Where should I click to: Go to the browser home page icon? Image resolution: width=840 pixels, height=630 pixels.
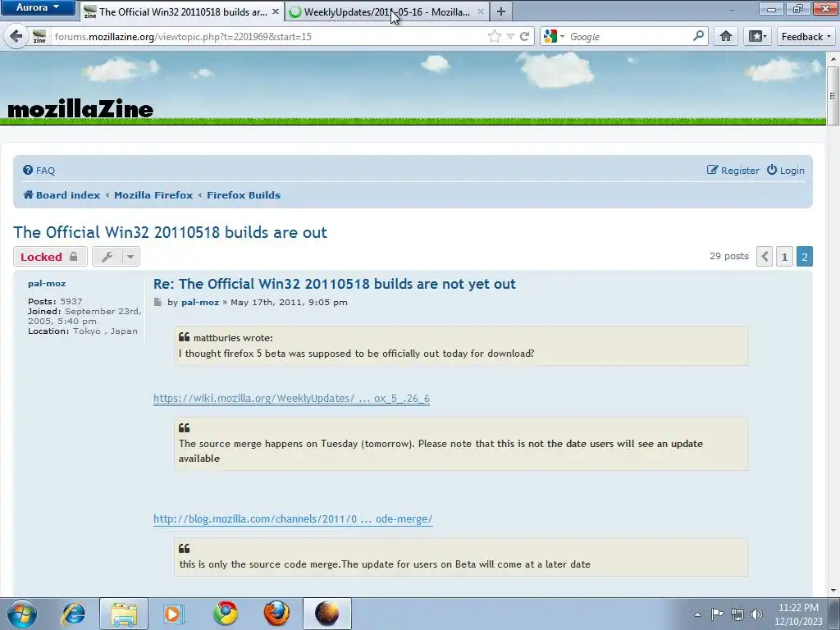coord(726,36)
